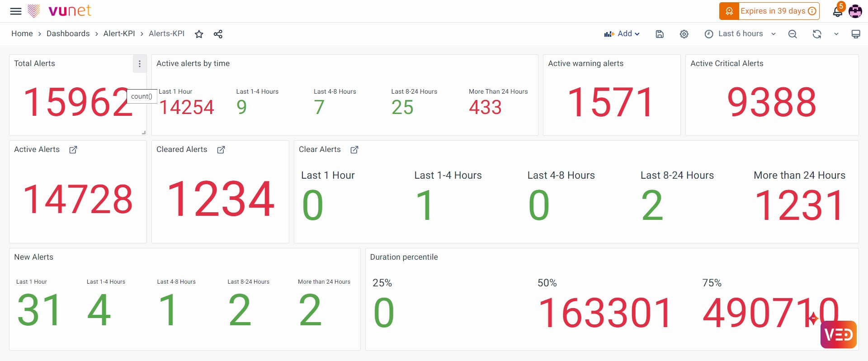Zoom out the time range
The height and width of the screenshot is (361, 868).
pyautogui.click(x=793, y=34)
